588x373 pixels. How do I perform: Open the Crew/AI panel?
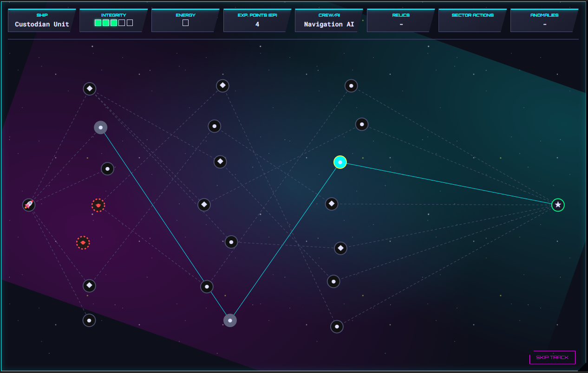329,20
